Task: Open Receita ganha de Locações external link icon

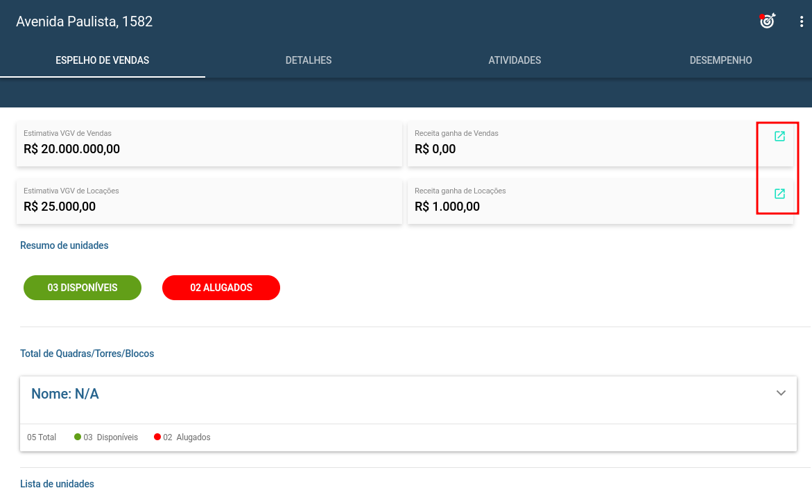Action: pos(779,193)
